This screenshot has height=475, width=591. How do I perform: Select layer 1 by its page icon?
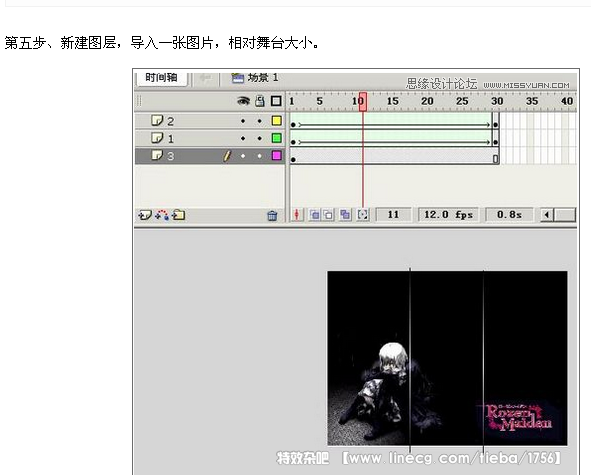click(157, 138)
